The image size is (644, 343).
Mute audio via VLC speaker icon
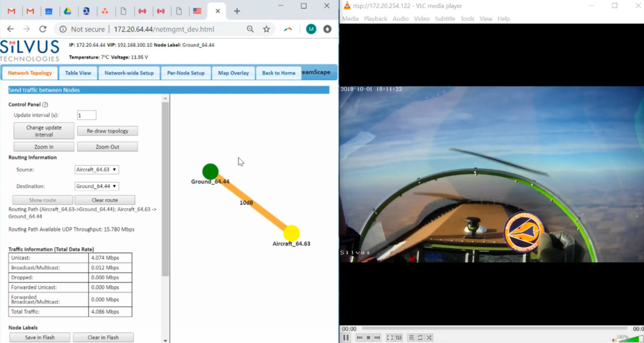(615, 340)
